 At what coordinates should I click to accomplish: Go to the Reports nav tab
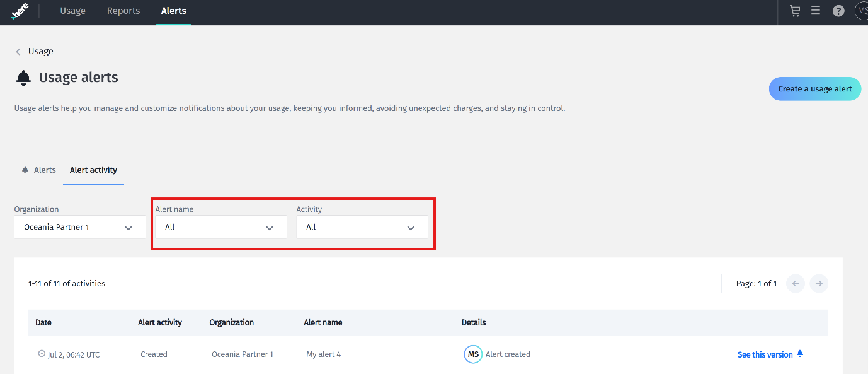point(123,11)
